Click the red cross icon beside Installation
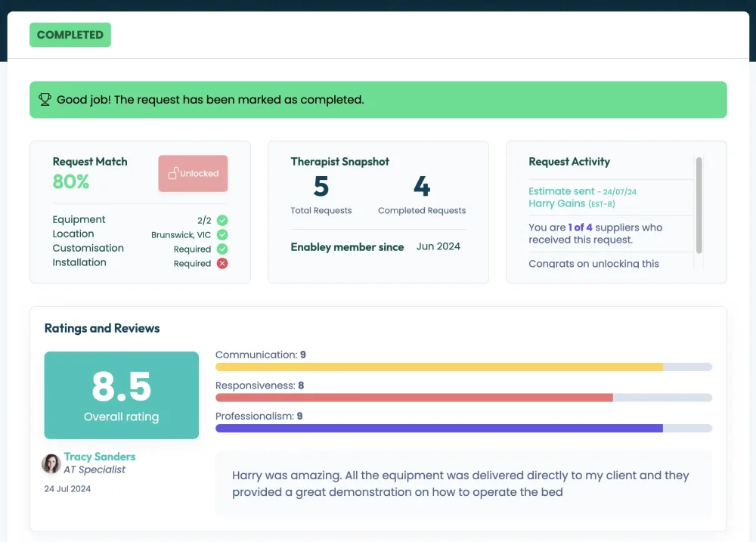 click(222, 263)
